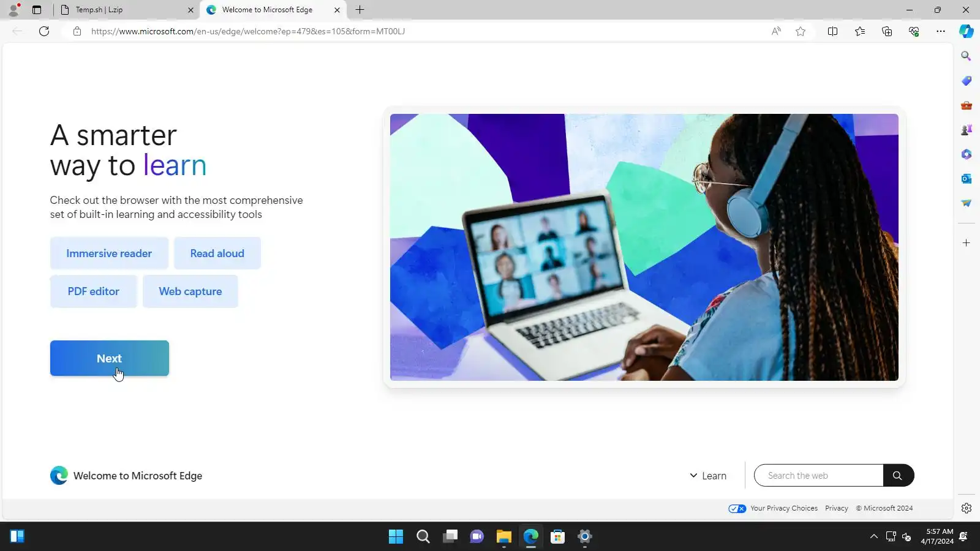980x551 pixels.
Task: Click the Edge logo beside Welcome text
Action: tap(59, 476)
